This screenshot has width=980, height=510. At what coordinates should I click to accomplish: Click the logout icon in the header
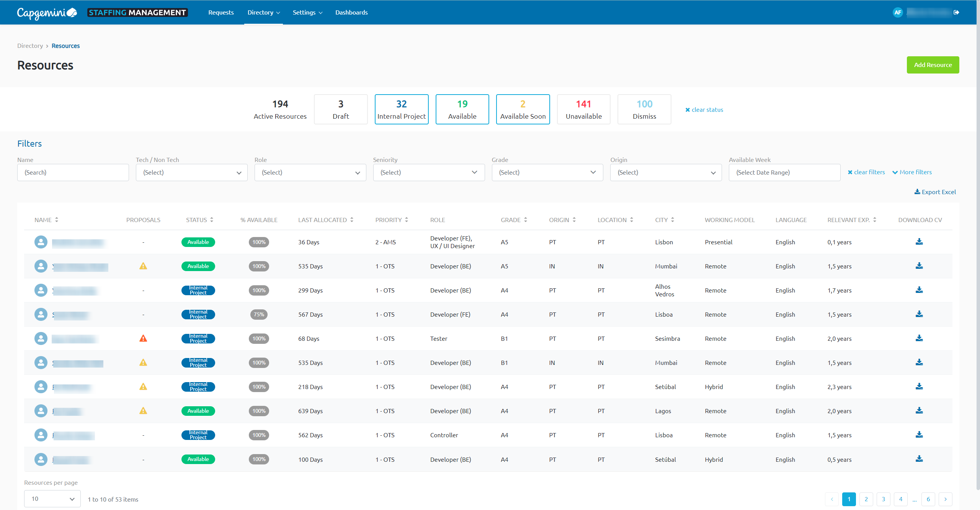[x=956, y=12]
